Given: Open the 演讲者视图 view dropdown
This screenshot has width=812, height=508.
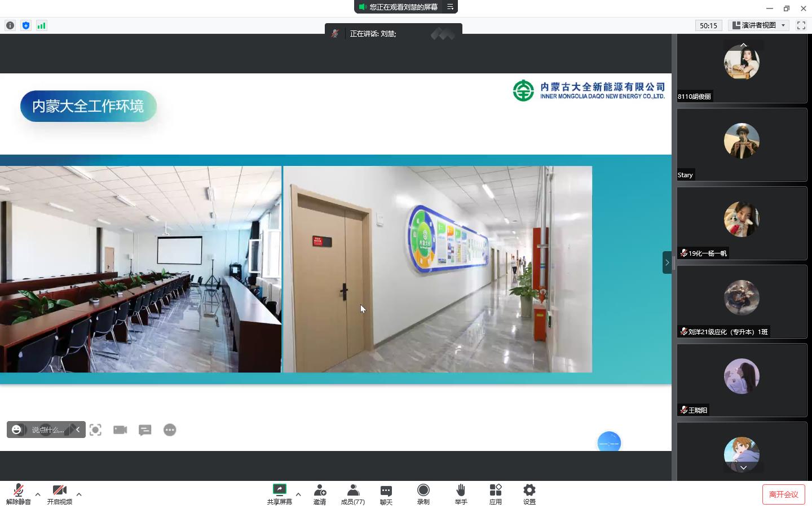Looking at the screenshot, I should tap(758, 25).
